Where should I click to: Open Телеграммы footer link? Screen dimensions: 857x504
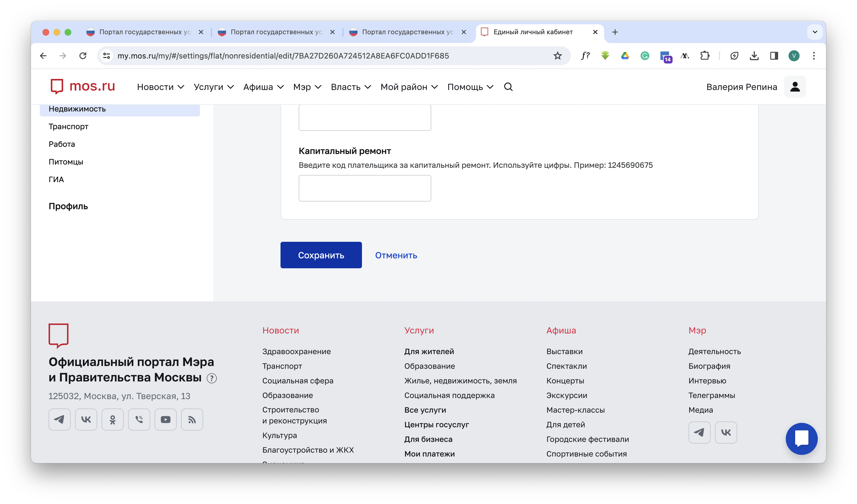(711, 395)
